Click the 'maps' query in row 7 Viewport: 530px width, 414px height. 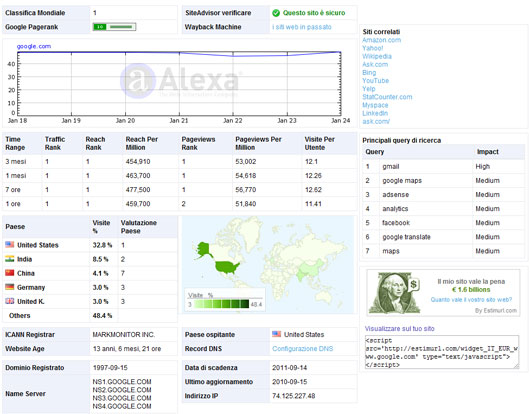pos(391,251)
